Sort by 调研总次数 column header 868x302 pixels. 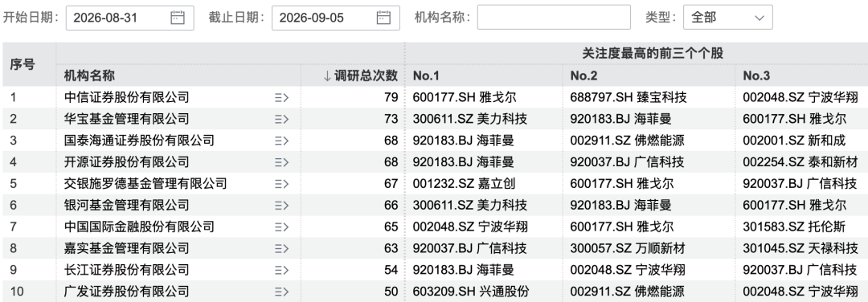pos(360,75)
